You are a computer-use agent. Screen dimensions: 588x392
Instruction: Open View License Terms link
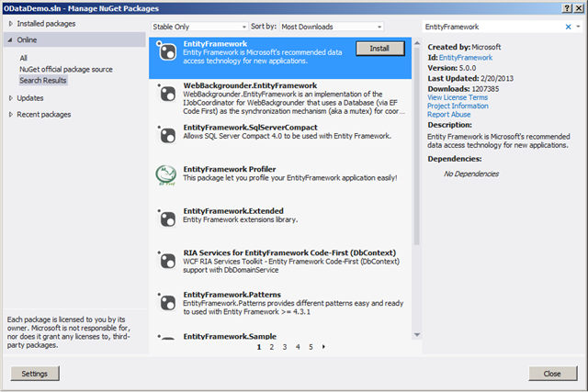pos(458,97)
